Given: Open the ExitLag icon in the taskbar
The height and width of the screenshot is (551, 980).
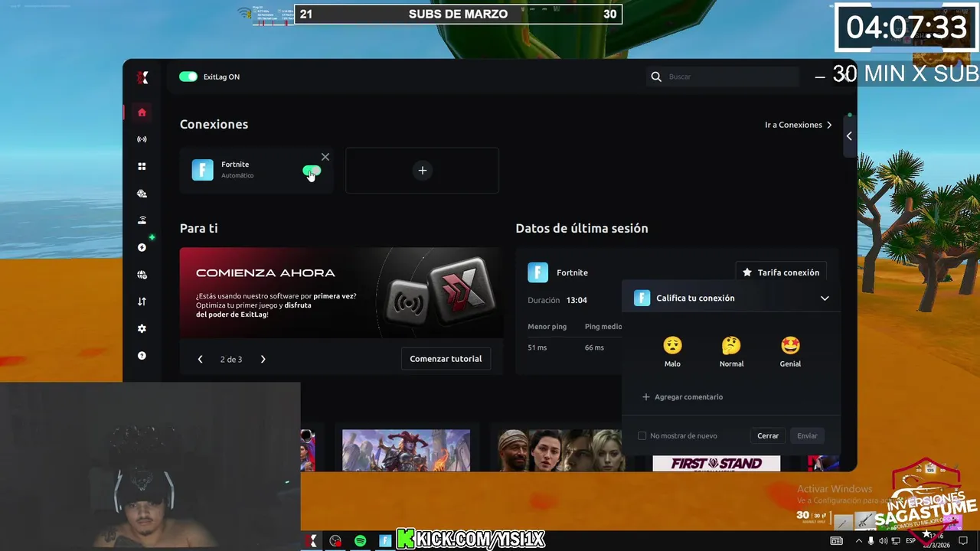Looking at the screenshot, I should pyautogui.click(x=311, y=541).
